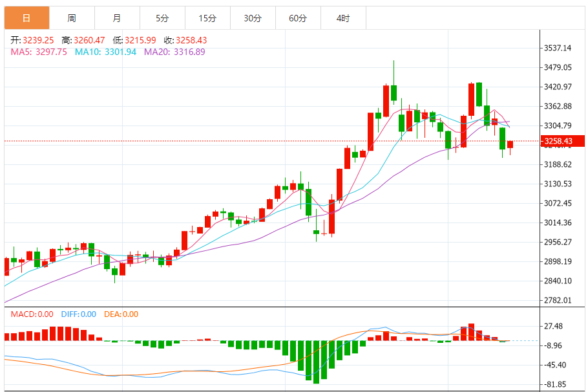Image resolution: width=588 pixels, height=392 pixels.
Task: Open the 30分 interval tab
Action: tap(253, 17)
